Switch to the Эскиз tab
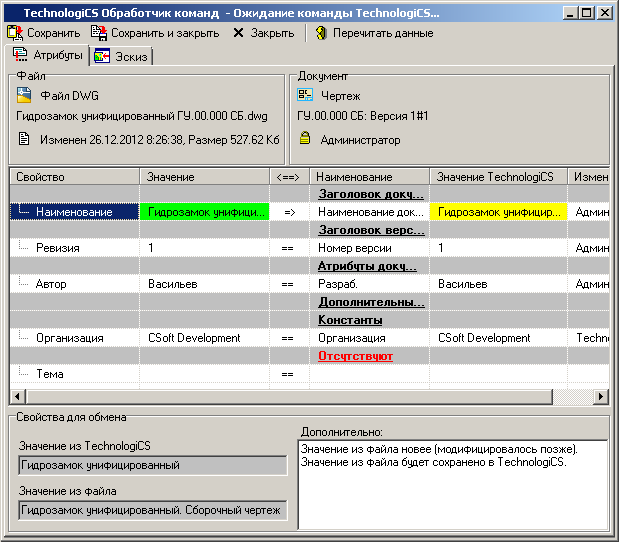The width and height of the screenshot is (619, 542). tap(120, 57)
